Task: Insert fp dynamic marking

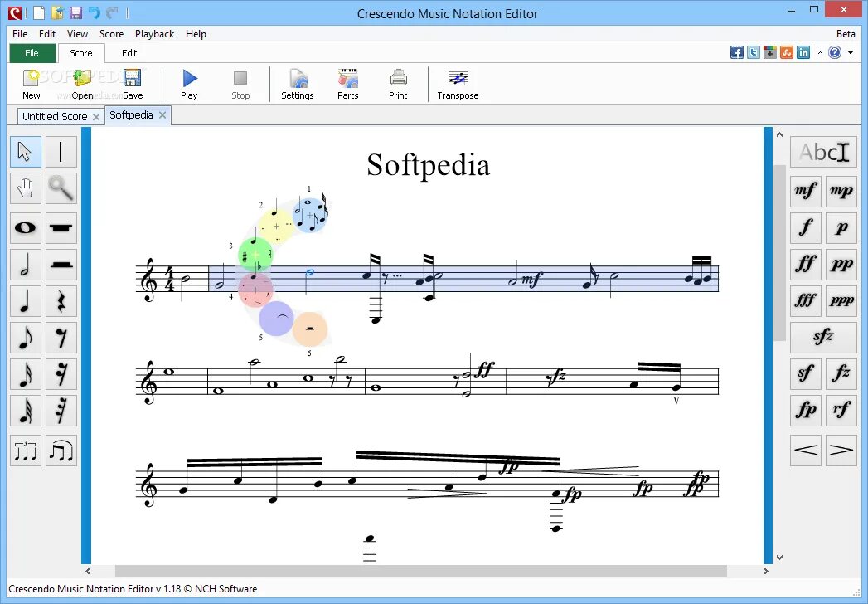Action: (806, 410)
